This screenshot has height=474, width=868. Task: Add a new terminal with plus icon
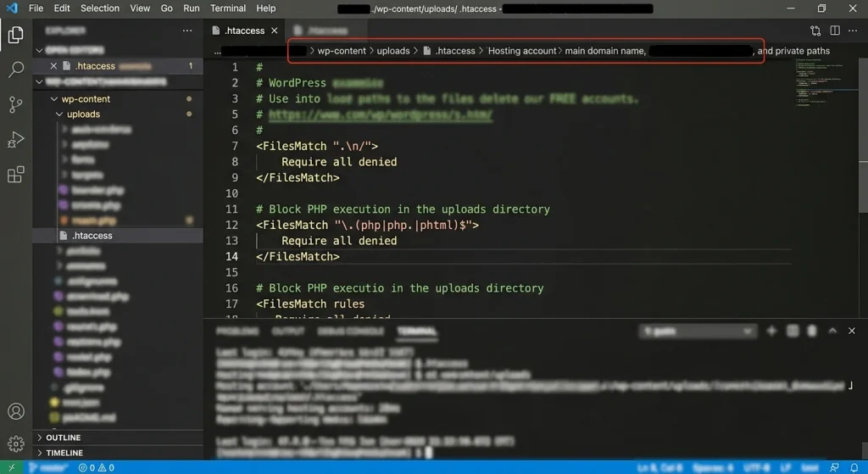pyautogui.click(x=771, y=331)
